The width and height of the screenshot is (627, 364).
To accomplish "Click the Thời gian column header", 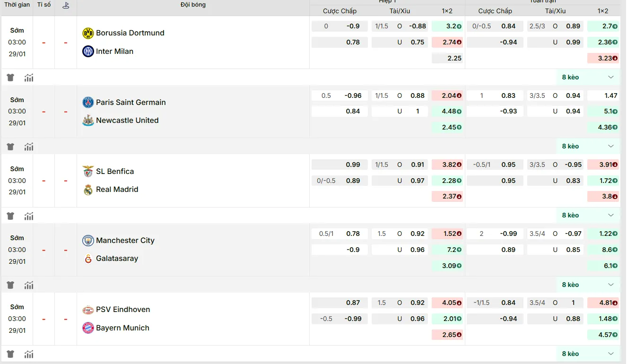I will 17,5.
